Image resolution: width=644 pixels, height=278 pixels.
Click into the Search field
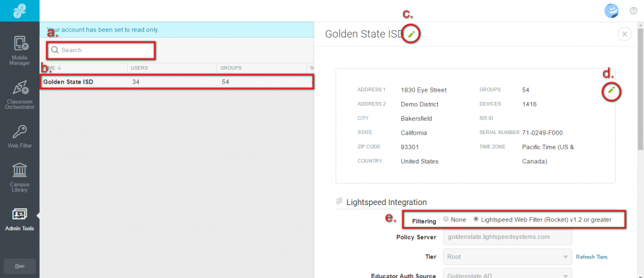[101, 50]
